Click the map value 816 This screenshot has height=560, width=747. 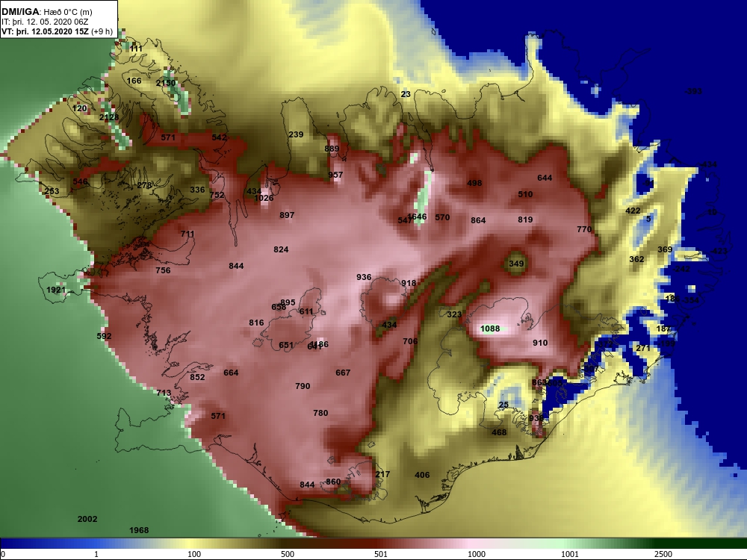[256, 323]
